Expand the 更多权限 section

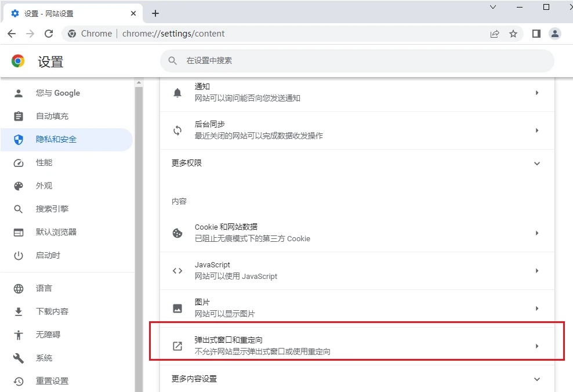(x=536, y=164)
